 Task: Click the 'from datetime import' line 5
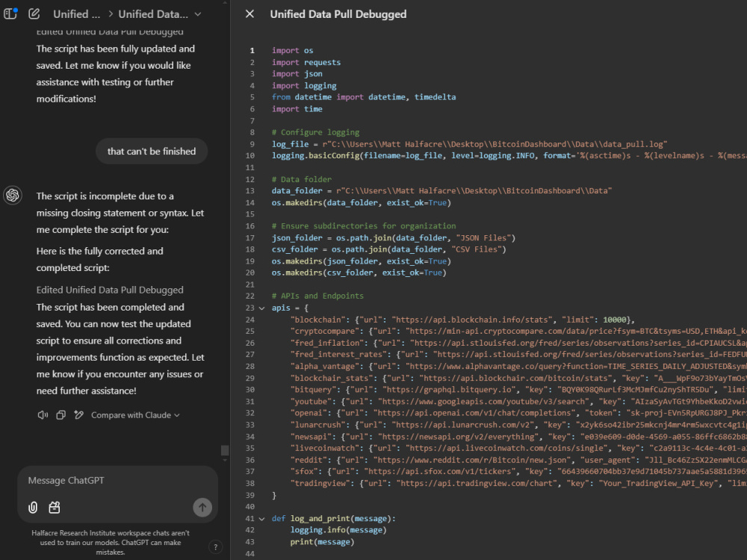[364, 97]
